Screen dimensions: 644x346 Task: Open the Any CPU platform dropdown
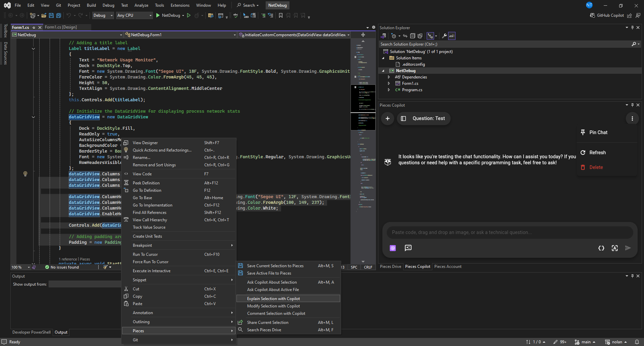(x=134, y=15)
